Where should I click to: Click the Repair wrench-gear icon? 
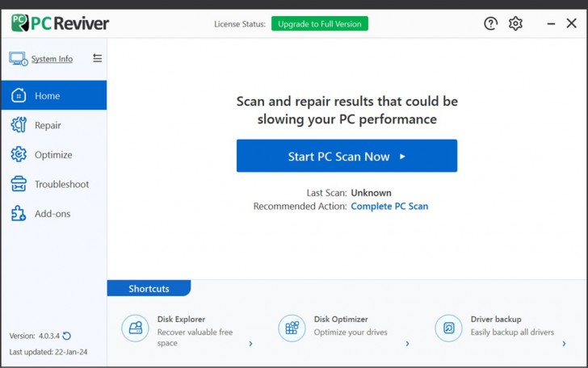coord(19,125)
